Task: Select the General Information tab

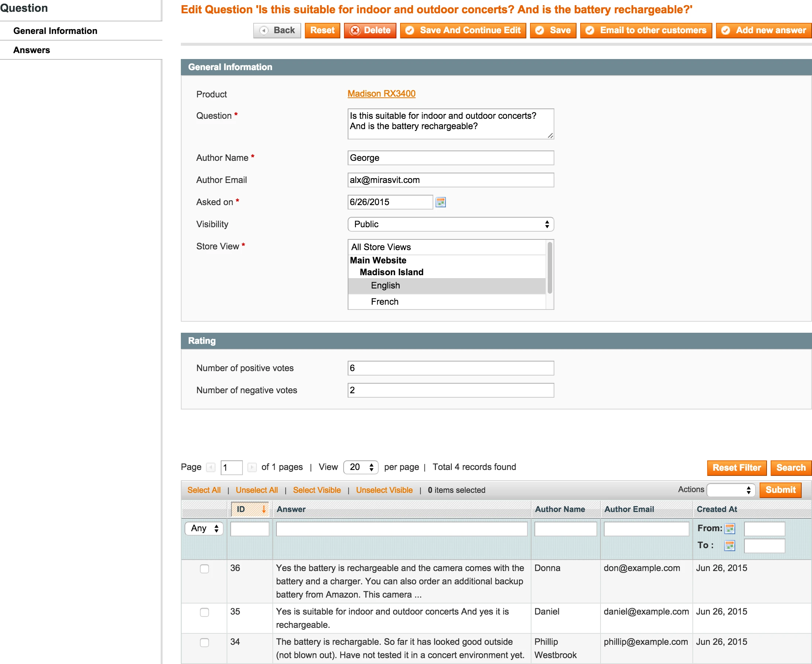Action: pyautogui.click(x=55, y=31)
